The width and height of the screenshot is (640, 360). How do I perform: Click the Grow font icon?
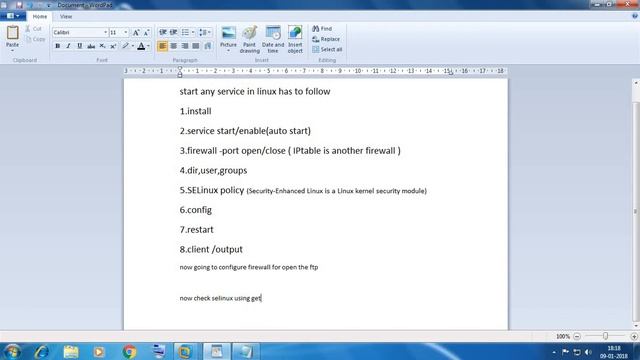pos(136,32)
